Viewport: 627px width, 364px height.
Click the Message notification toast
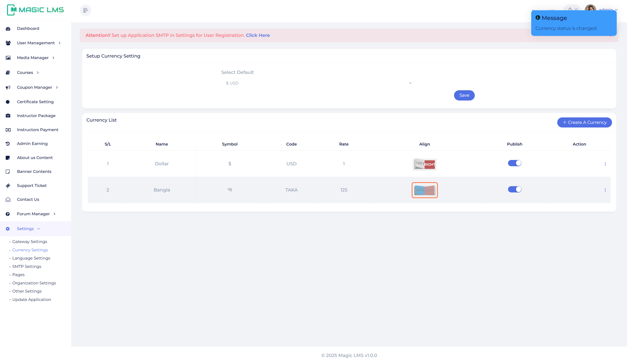tap(574, 23)
